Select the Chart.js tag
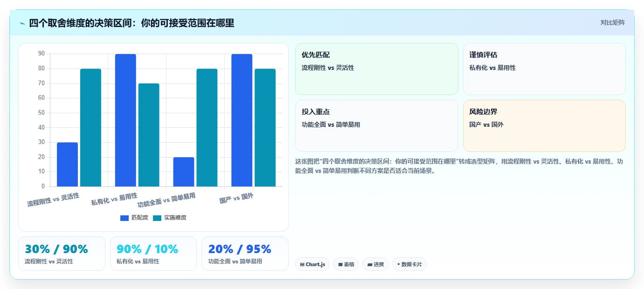This screenshot has height=289, width=644. click(x=312, y=264)
